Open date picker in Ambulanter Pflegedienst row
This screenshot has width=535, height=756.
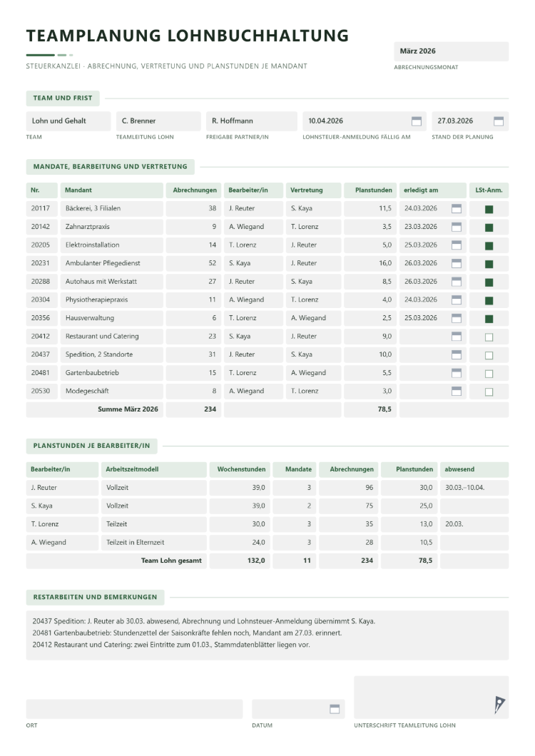[457, 263]
